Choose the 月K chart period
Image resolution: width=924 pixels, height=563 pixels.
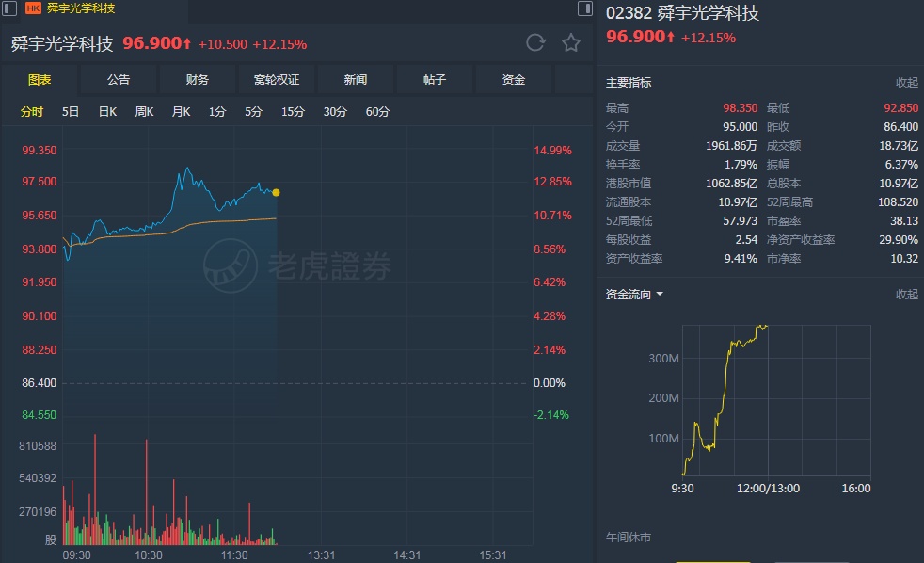pos(181,112)
